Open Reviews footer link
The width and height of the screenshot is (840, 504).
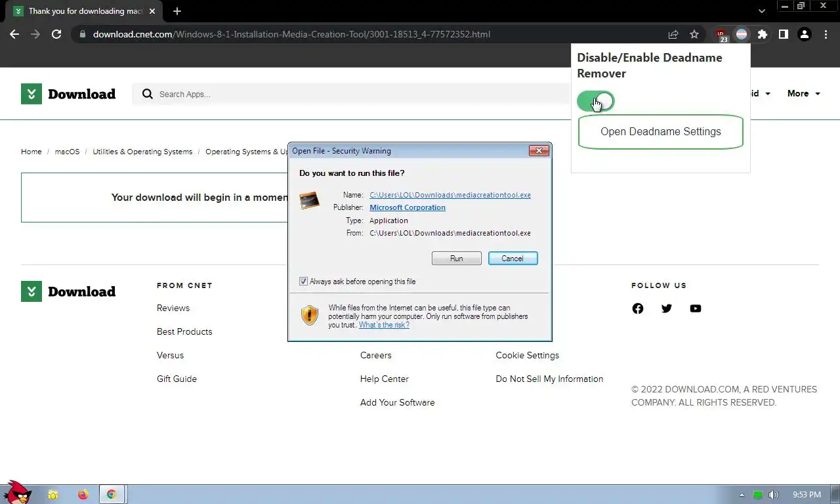pyautogui.click(x=173, y=308)
